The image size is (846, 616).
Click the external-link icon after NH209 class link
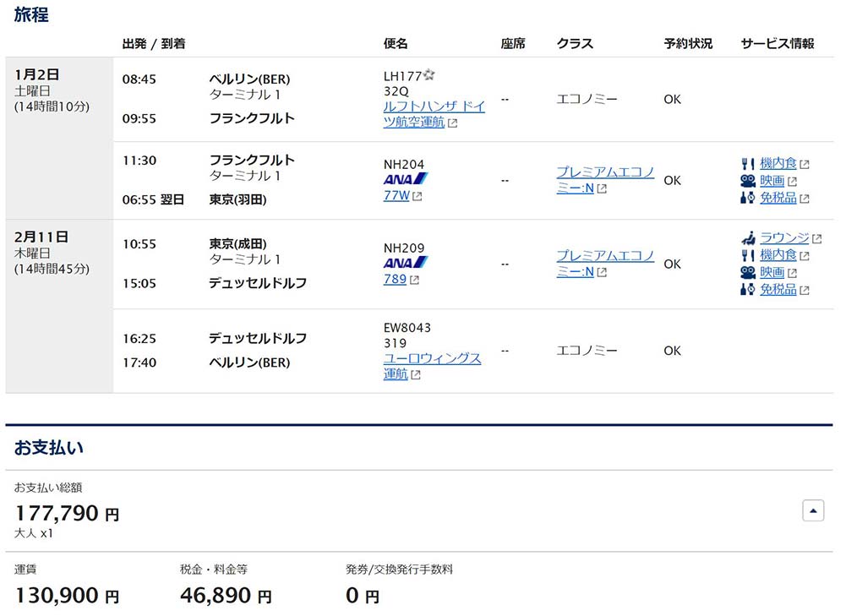[602, 272]
